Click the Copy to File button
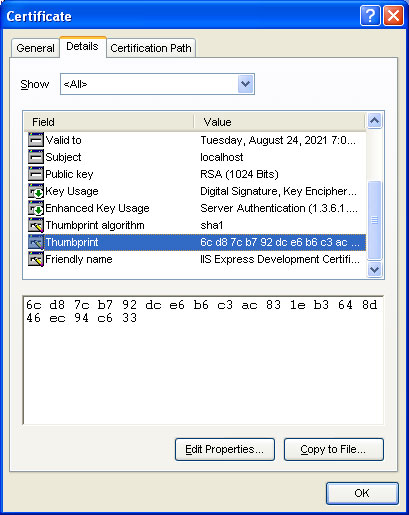The image size is (409, 515). click(334, 449)
